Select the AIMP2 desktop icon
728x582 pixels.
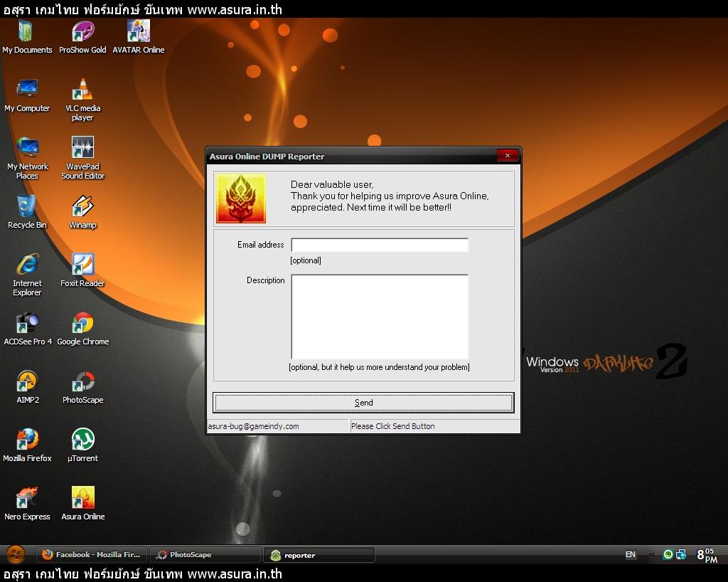point(28,387)
